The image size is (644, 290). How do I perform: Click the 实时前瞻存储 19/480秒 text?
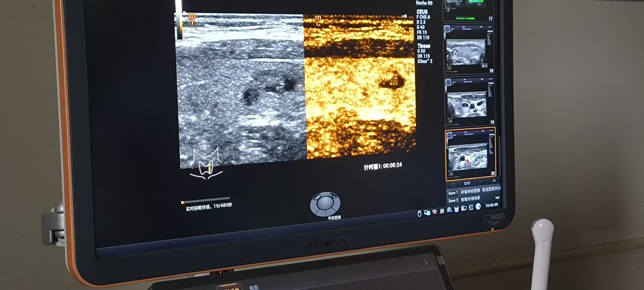(208, 207)
